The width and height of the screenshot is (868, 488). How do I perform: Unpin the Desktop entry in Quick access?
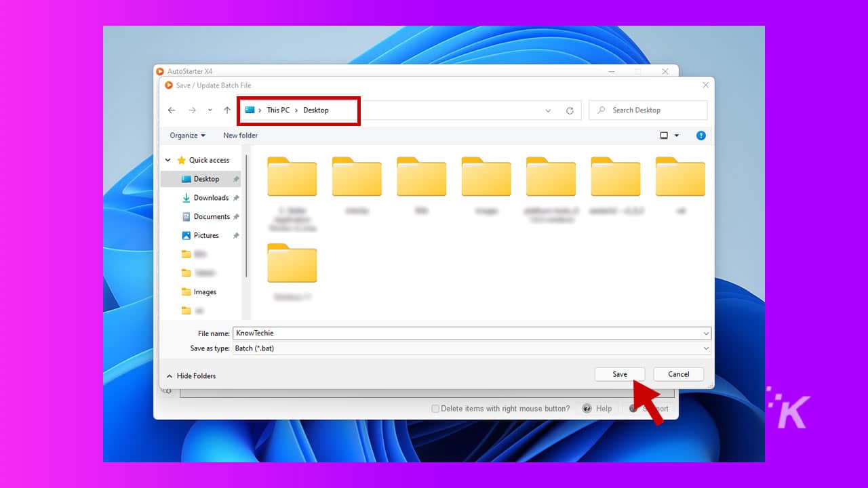(x=236, y=178)
